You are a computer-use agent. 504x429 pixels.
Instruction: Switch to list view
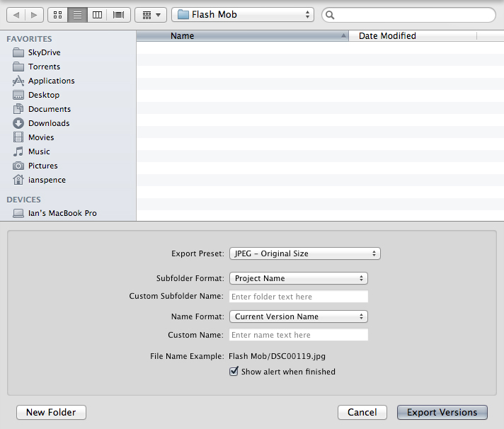77,15
